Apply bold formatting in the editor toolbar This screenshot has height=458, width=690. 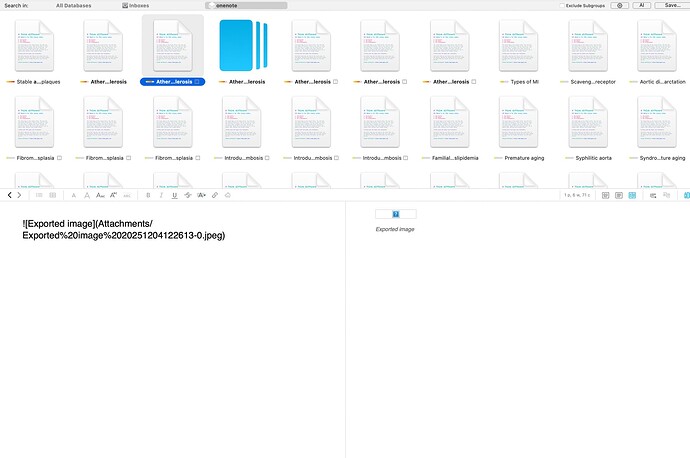[148, 195]
